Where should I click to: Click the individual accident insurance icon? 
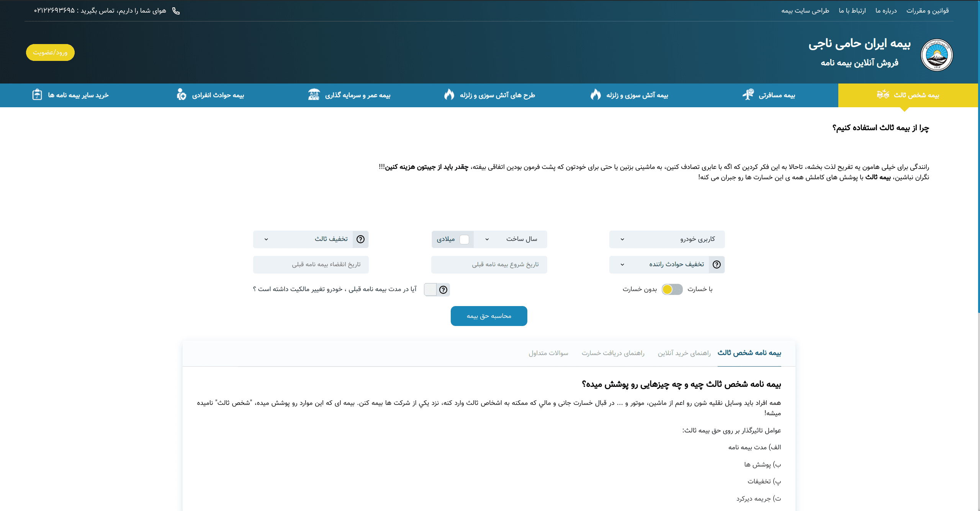(181, 94)
